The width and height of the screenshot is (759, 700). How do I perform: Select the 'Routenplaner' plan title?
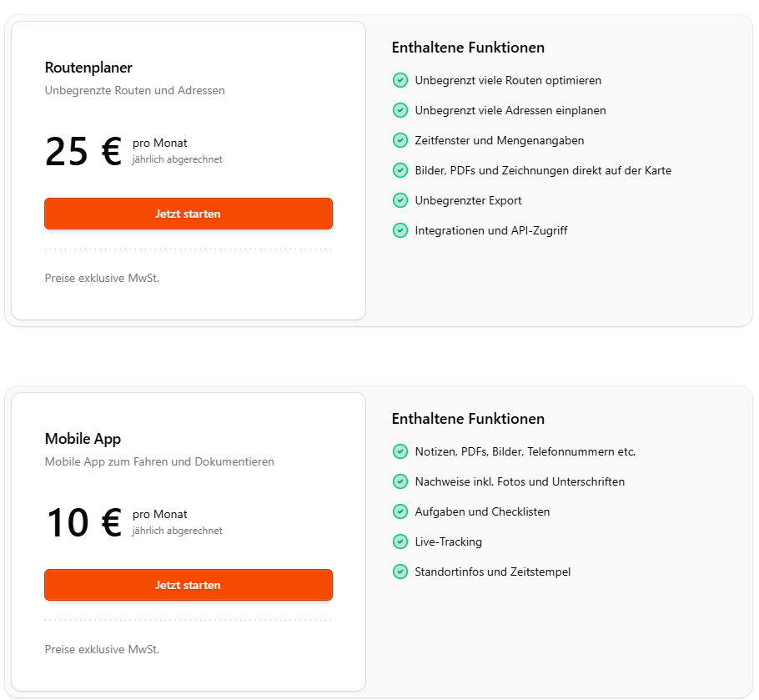pyautogui.click(x=88, y=68)
